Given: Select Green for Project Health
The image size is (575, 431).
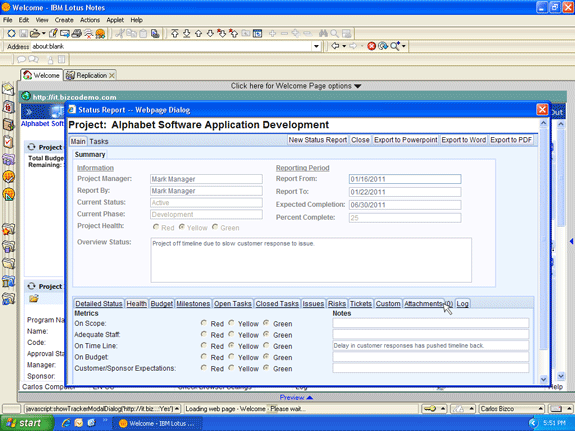Looking at the screenshot, I should point(215,227).
